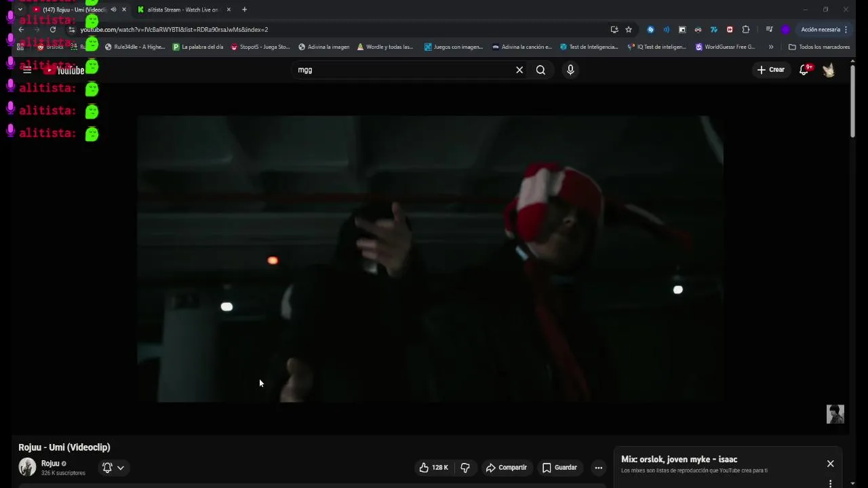Open the picture-in-picture extension icon
The width and height of the screenshot is (868, 488).
(x=682, y=30)
